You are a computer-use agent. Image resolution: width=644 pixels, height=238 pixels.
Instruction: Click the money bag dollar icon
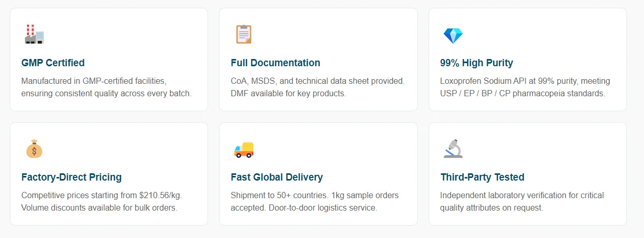coord(34,149)
